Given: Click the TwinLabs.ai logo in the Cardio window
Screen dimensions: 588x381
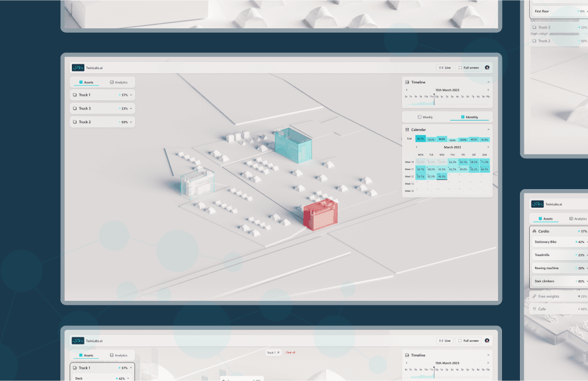Looking at the screenshot, I should click(x=537, y=204).
